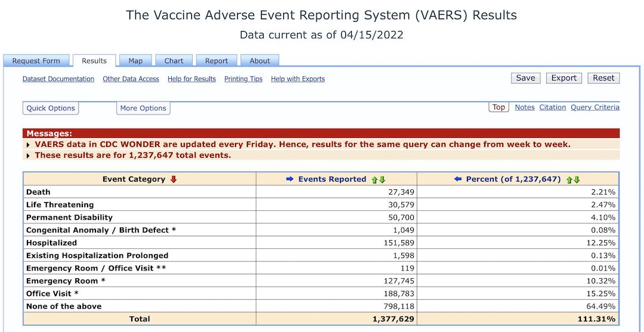Sort Events Reported descending with down arrow

(x=382, y=179)
